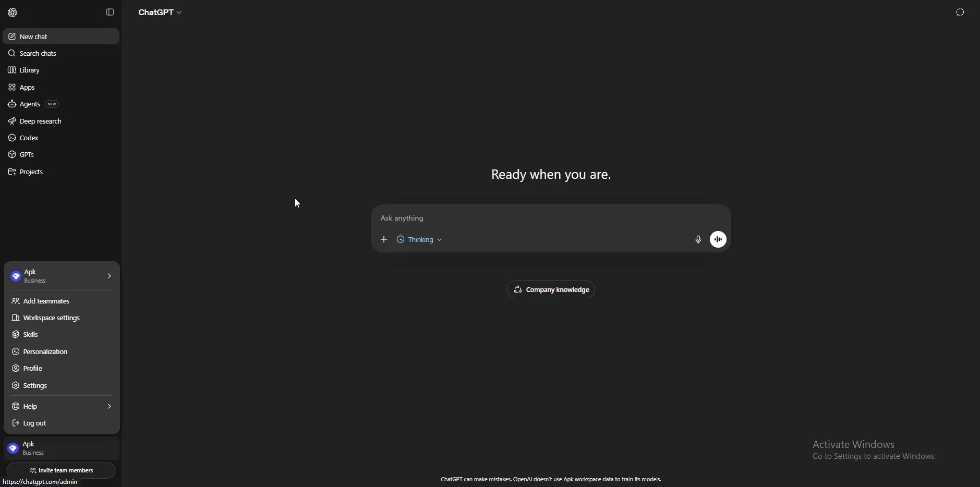Open Profile from account menu

[62, 368]
